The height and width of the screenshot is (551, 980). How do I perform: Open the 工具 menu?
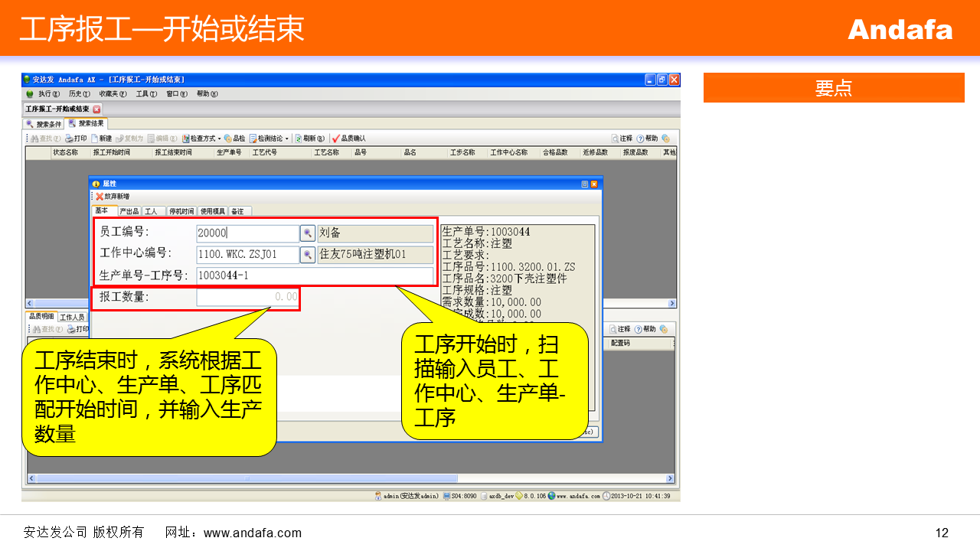click(x=146, y=94)
